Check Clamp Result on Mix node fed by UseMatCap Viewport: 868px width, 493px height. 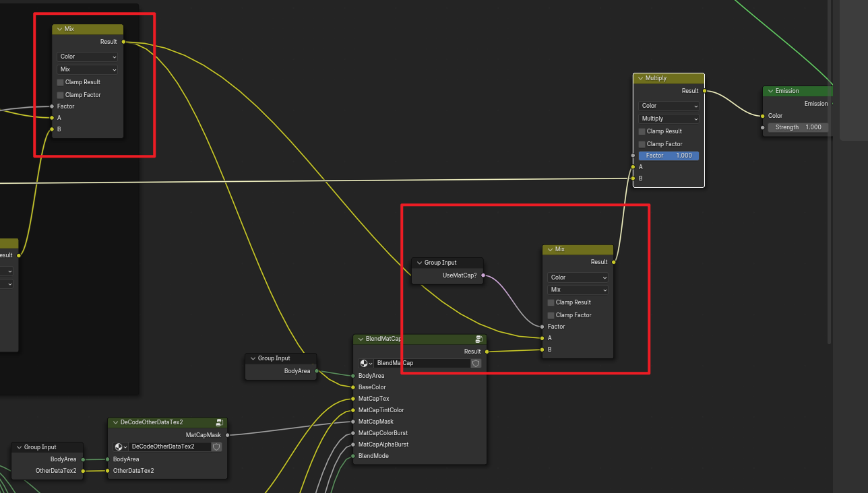point(551,302)
